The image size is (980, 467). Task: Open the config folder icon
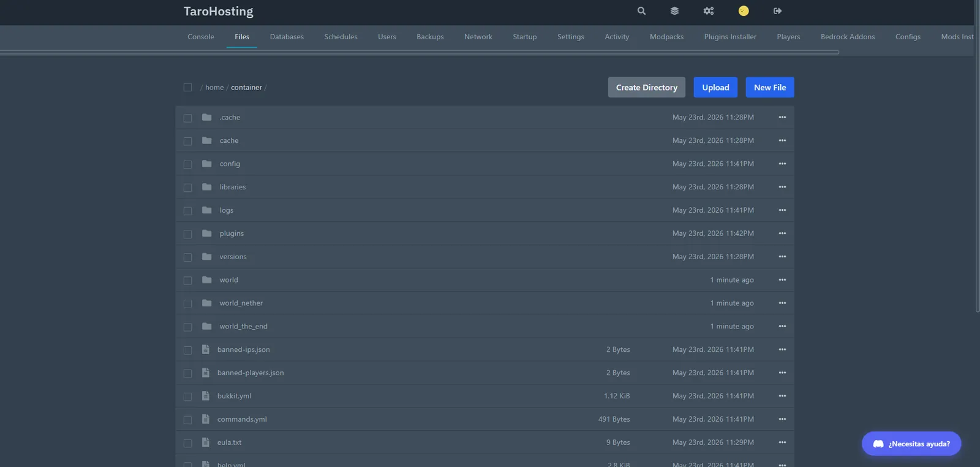point(207,164)
